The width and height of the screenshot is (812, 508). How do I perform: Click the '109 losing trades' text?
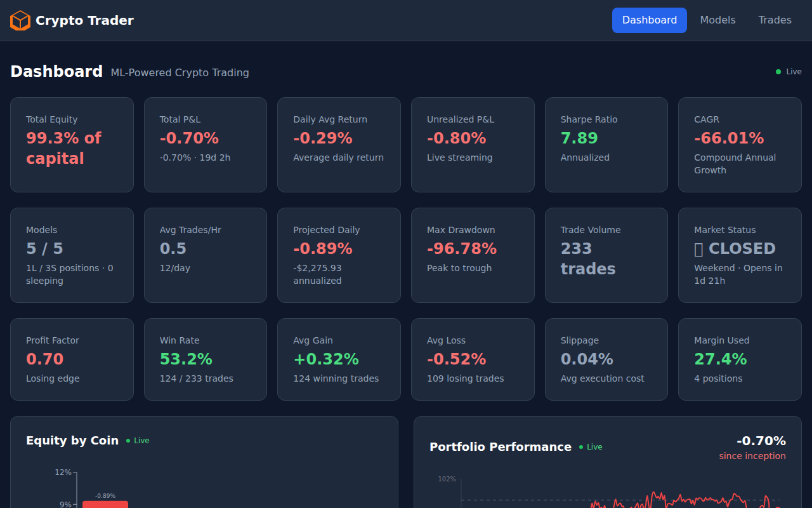[x=465, y=378]
